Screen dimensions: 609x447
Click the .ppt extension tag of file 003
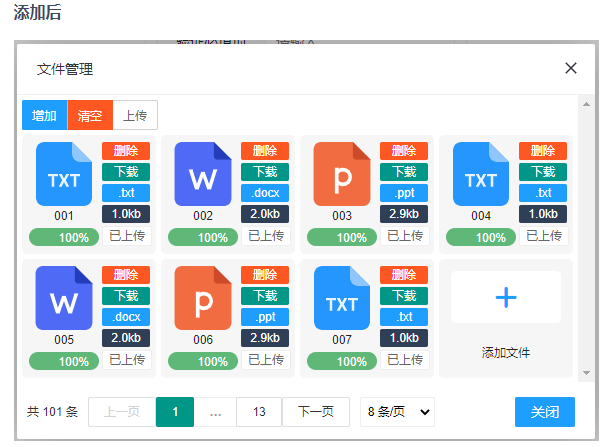404,193
